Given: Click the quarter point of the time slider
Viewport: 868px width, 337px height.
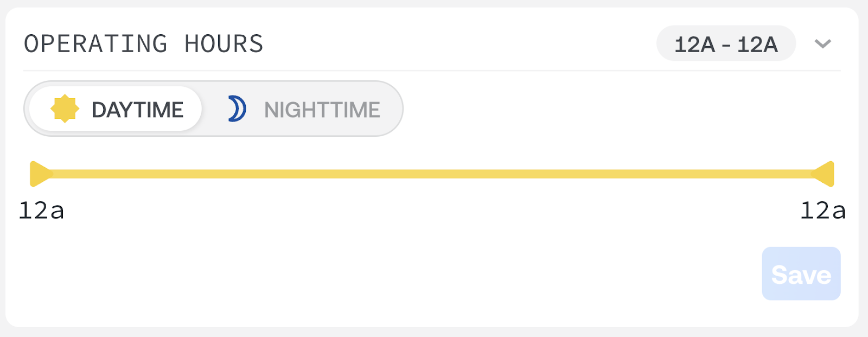Looking at the screenshot, I should point(231,174).
